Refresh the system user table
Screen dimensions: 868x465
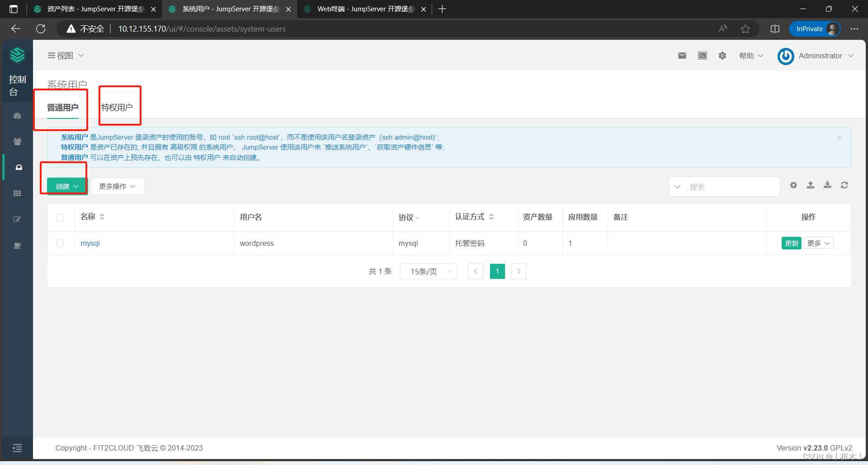tap(844, 185)
